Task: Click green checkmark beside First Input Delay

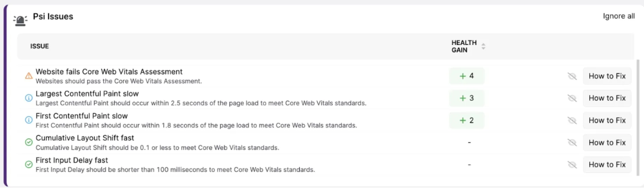Action: click(29, 164)
